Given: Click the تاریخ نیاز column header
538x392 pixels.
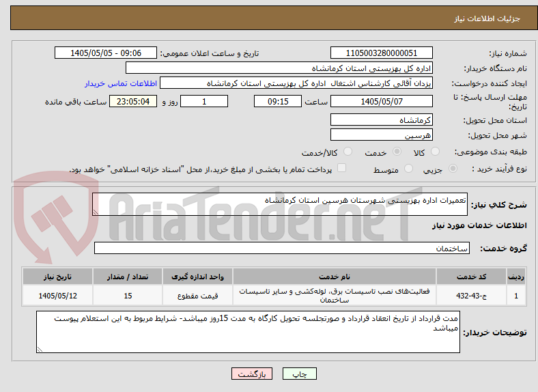Looking at the screenshot, I should [57, 277].
